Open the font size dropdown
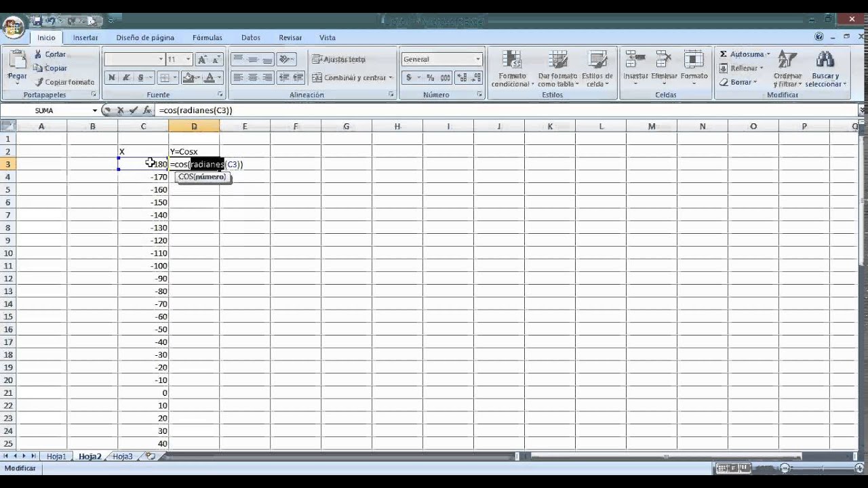Image resolution: width=868 pixels, height=488 pixels. click(189, 60)
